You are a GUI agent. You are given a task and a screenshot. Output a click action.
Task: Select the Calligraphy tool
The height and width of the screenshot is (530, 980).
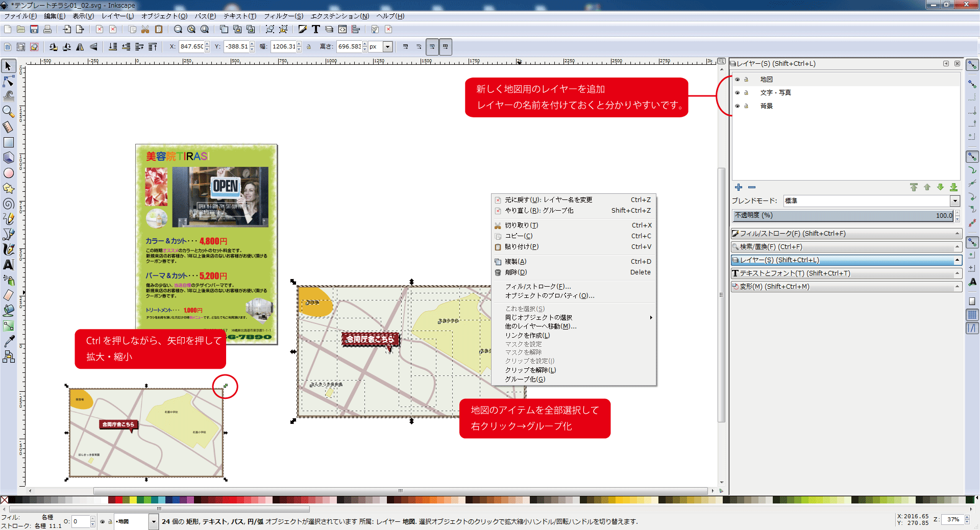[x=8, y=249]
